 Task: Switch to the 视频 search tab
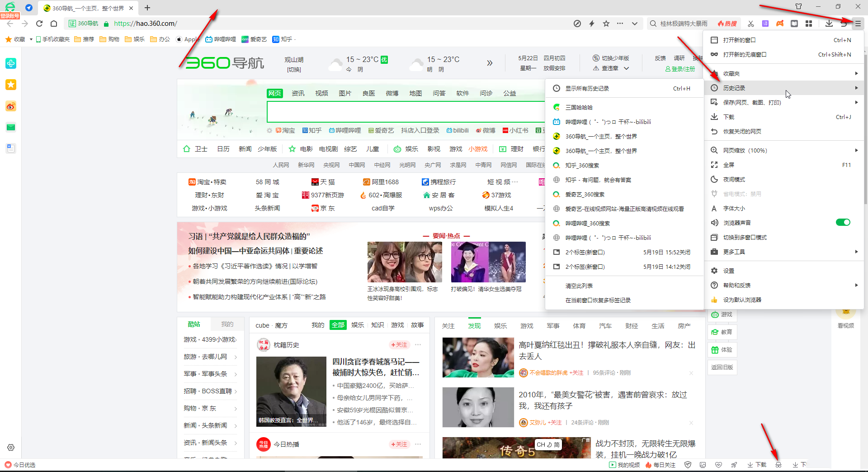tap(321, 93)
